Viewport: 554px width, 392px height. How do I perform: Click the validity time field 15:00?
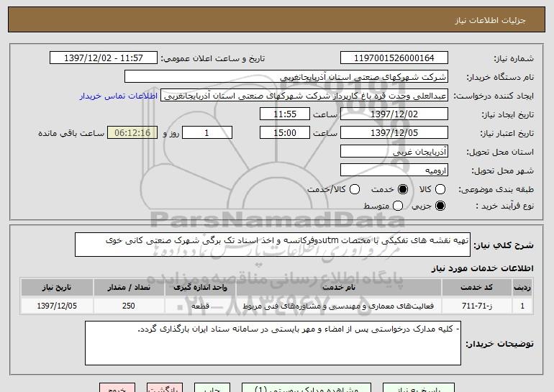point(285,133)
